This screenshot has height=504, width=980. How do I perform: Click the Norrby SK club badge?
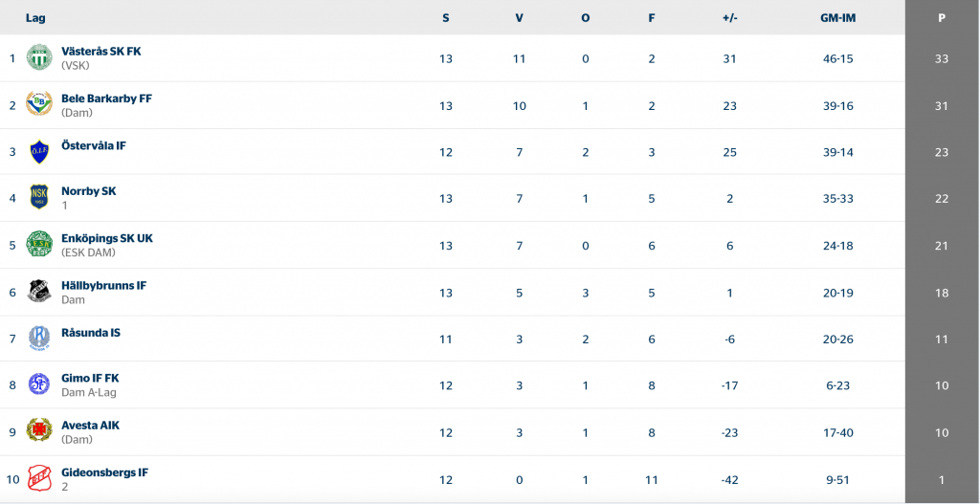click(39, 197)
